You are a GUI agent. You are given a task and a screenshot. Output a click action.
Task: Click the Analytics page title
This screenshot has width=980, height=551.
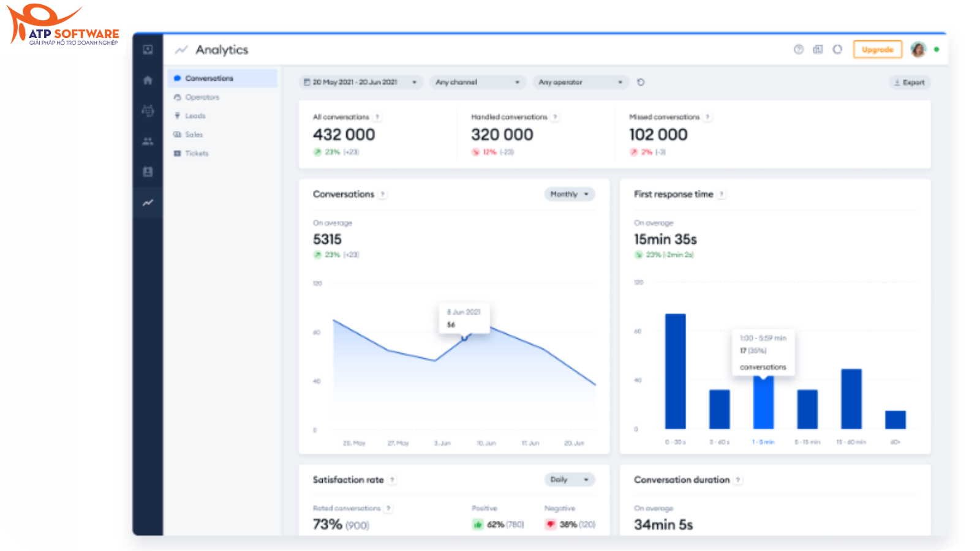coord(222,50)
